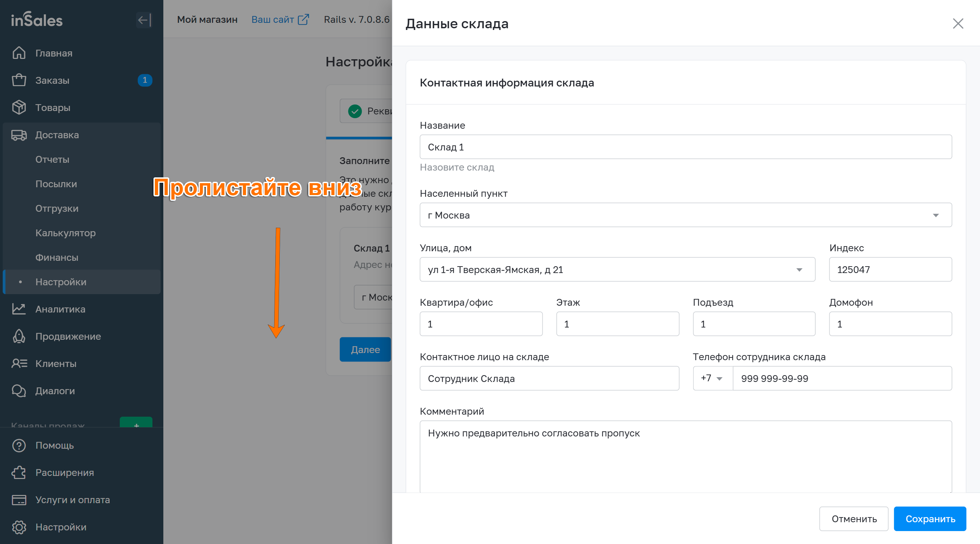Click Помощь question mark icon
The width and height of the screenshot is (980, 544).
19,445
